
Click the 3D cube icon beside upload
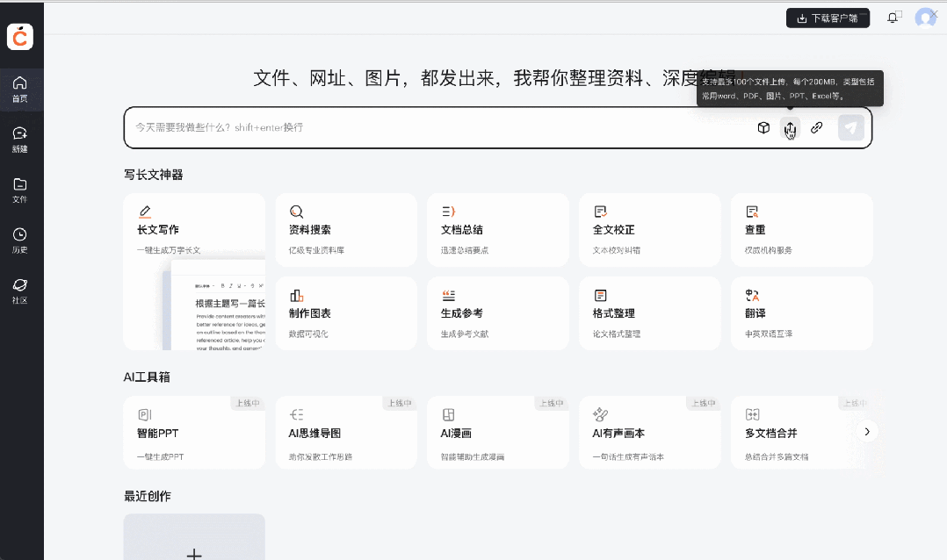coord(763,127)
